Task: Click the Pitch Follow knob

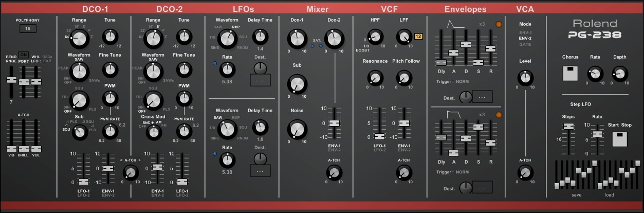Action: click(404, 78)
